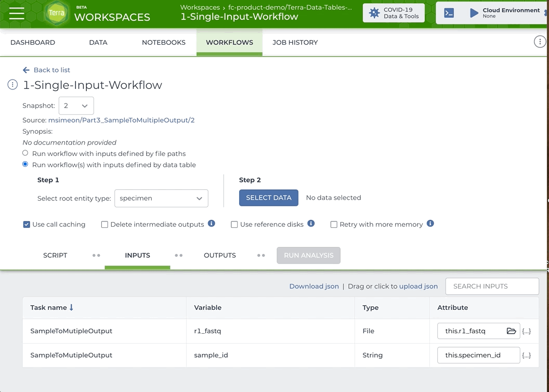Open struct builder for r1_fastq row

[x=526, y=331]
